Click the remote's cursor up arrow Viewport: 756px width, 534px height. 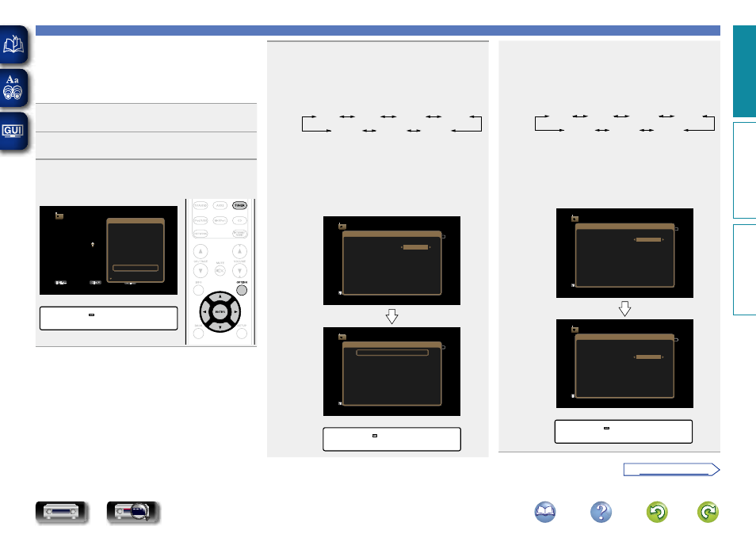220,296
